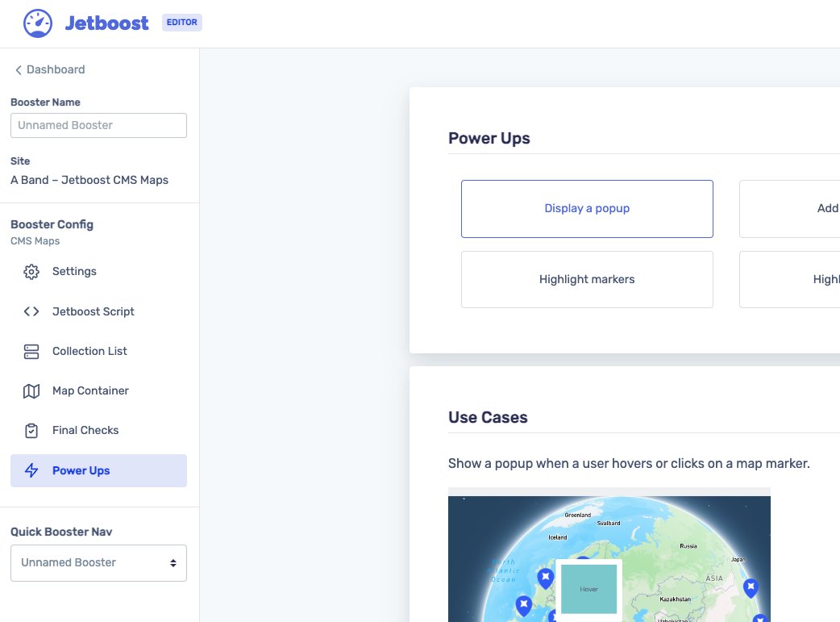The image size is (840, 622).
Task: Click the Settings gear icon
Action: click(x=31, y=272)
